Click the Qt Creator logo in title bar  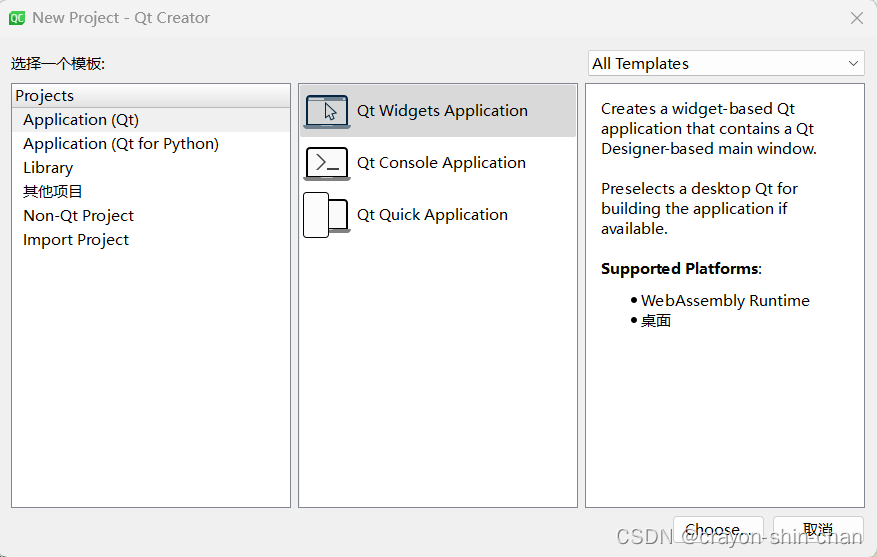pos(17,18)
